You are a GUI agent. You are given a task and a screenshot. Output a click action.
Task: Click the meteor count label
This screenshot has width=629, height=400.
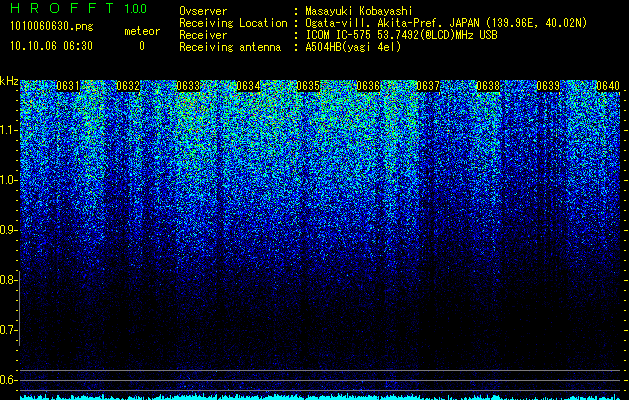142,31
